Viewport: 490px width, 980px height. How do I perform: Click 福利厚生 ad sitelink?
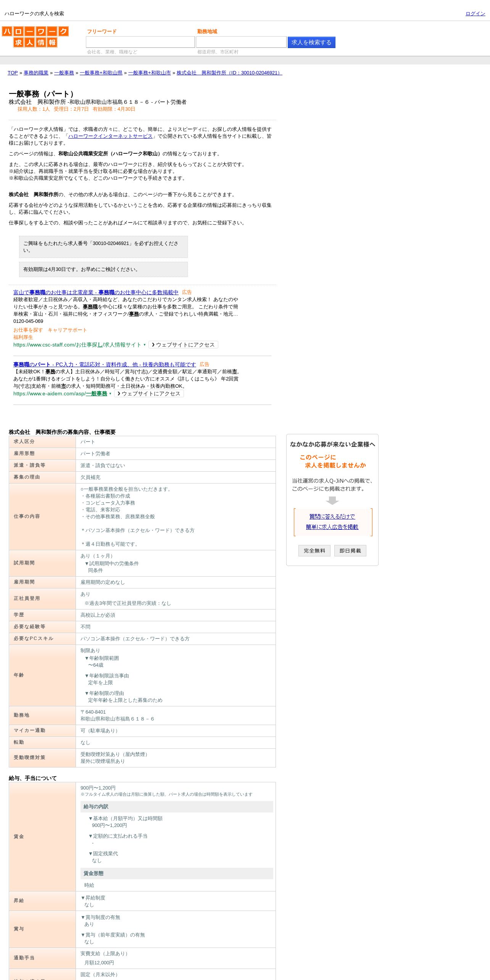pyautogui.click(x=23, y=337)
